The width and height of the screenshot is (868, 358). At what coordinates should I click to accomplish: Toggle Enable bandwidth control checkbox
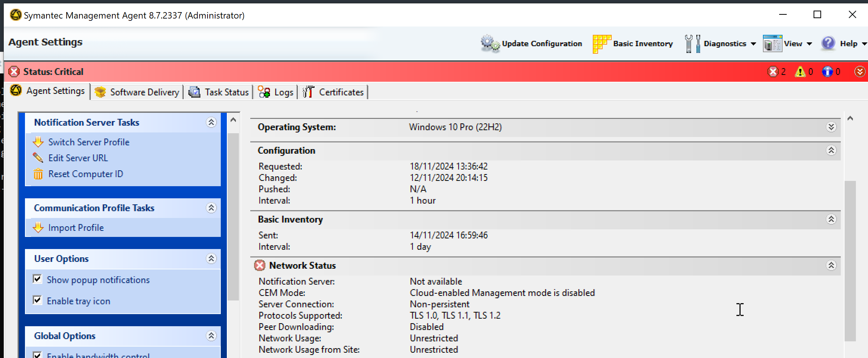coord(37,355)
